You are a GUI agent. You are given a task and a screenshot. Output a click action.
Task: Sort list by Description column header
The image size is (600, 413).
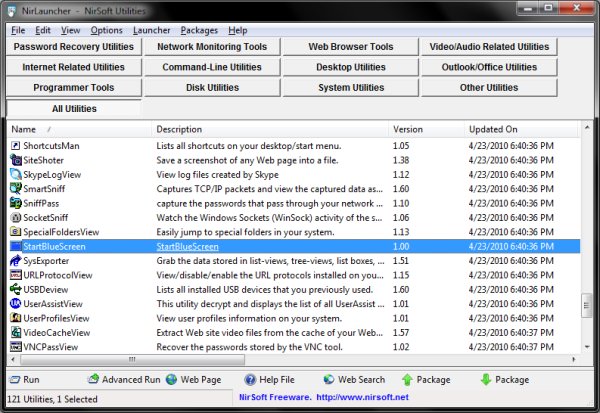coord(271,129)
